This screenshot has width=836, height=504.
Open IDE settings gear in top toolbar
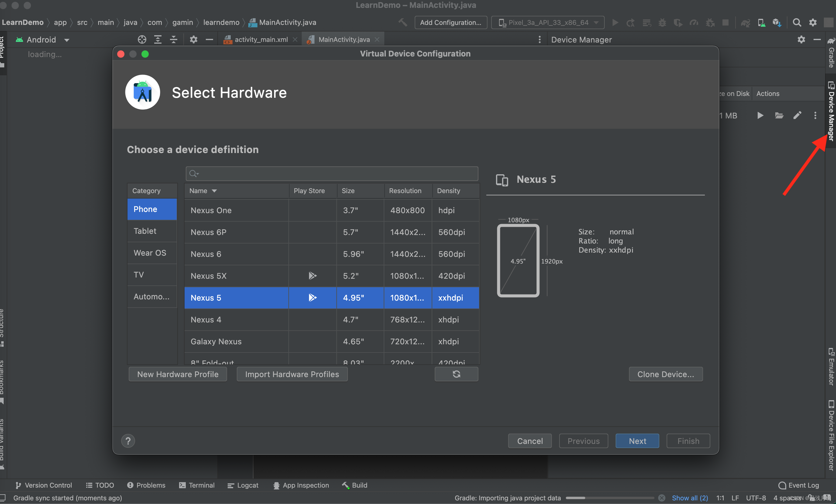point(813,22)
